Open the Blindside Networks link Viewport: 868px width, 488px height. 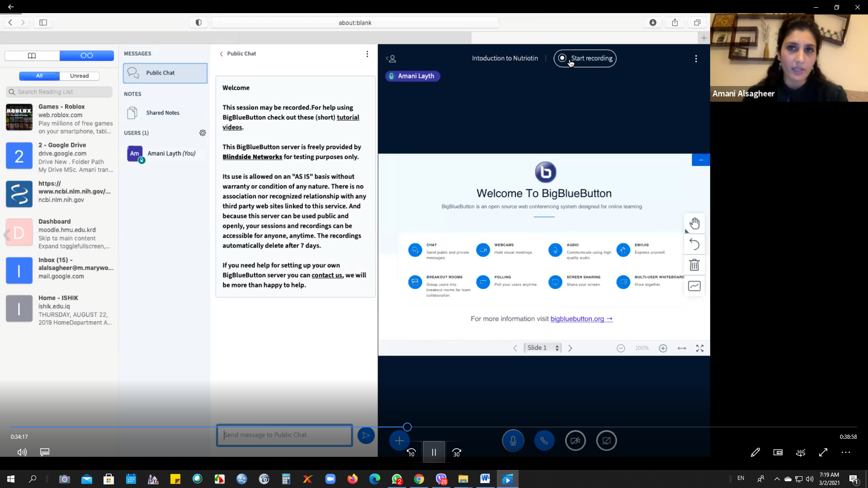pos(252,157)
